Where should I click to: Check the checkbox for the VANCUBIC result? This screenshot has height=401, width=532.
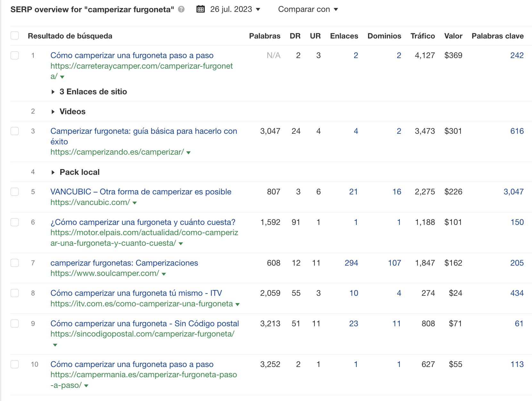[14, 192]
